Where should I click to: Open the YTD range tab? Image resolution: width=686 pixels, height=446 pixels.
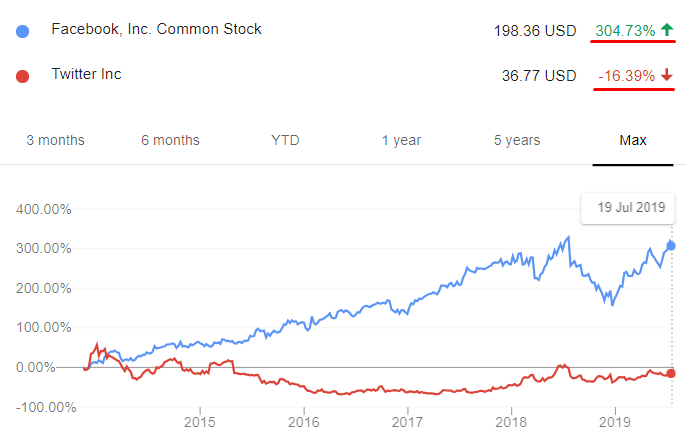coord(285,140)
